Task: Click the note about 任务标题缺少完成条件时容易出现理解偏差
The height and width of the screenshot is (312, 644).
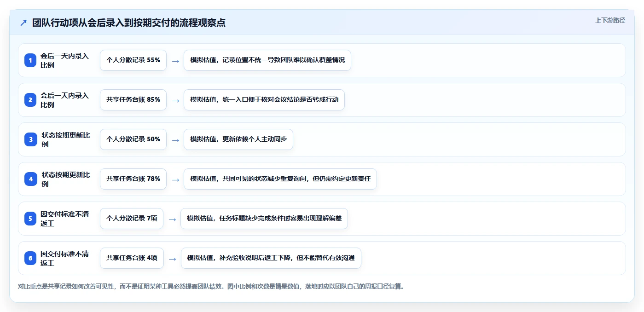Action: coord(264,219)
